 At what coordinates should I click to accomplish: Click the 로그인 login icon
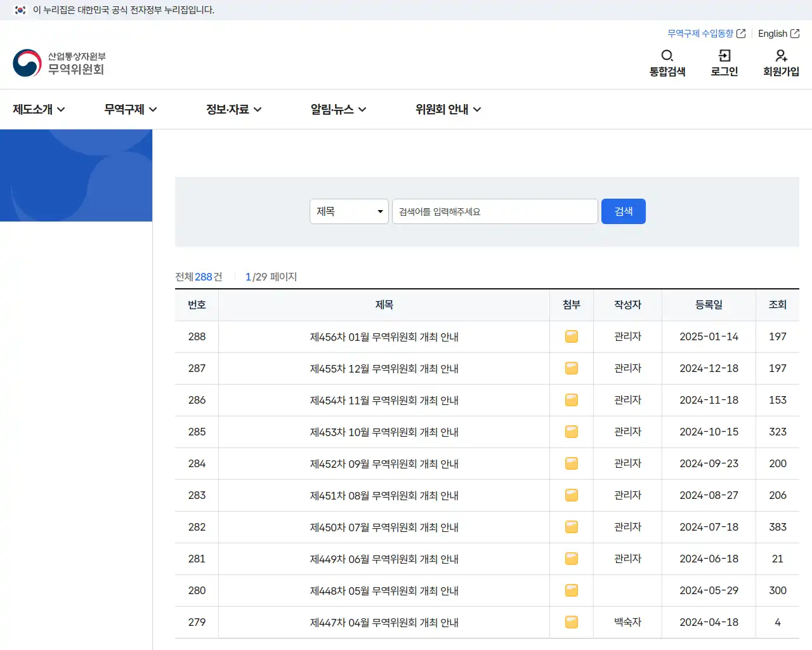tap(724, 63)
